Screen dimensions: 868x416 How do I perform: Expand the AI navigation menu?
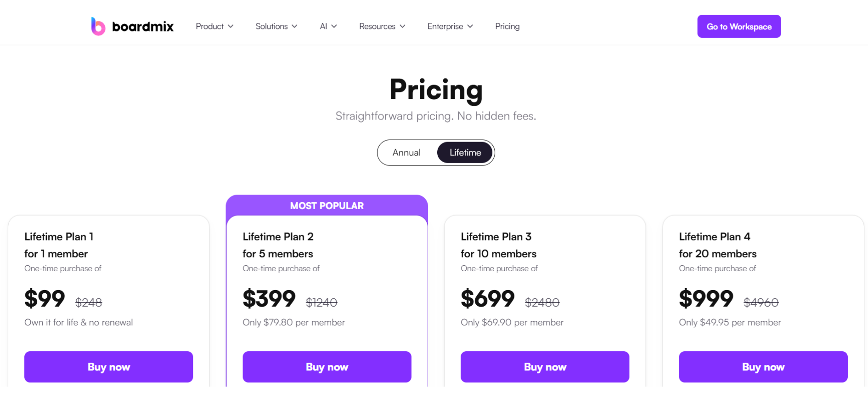328,27
